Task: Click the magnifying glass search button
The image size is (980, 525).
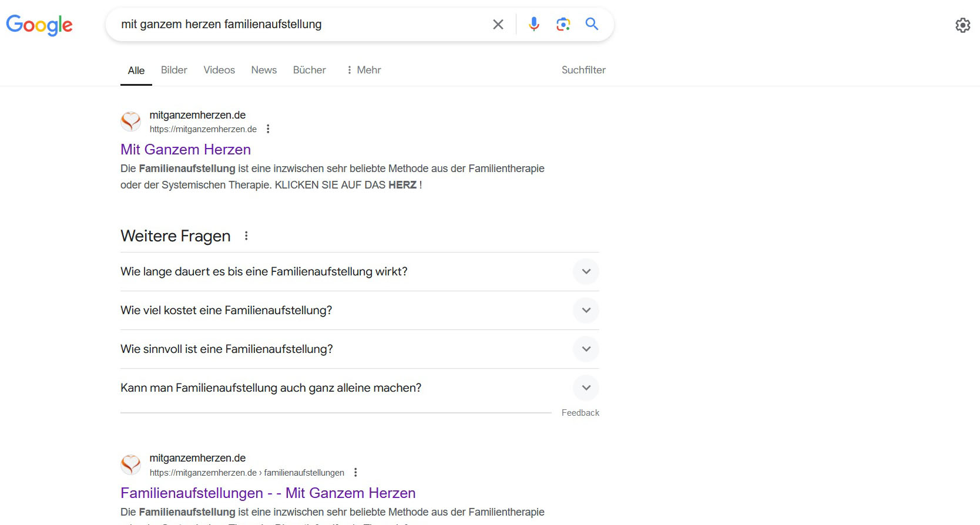Action: (592, 24)
